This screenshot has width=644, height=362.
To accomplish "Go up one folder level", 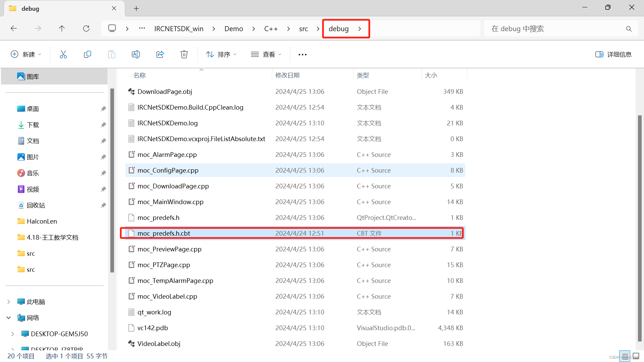I will tap(62, 28).
